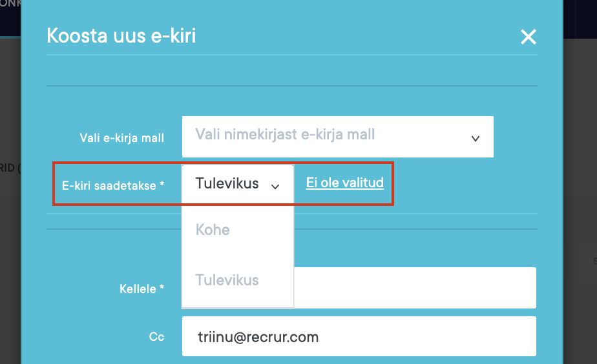
Task: Click the 'Koosta uus e-kiri' dialog title
Action: click(x=121, y=35)
